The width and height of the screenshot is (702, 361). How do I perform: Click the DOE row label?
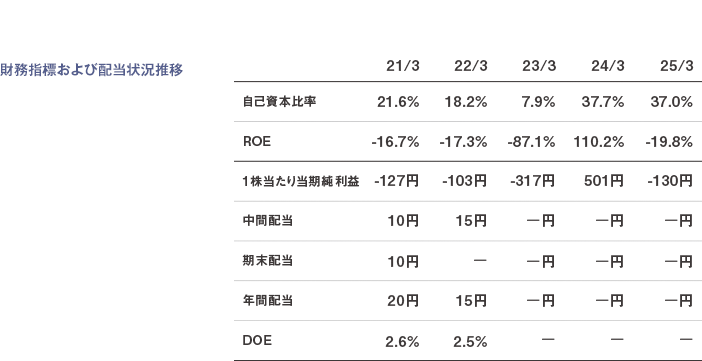[257, 340]
